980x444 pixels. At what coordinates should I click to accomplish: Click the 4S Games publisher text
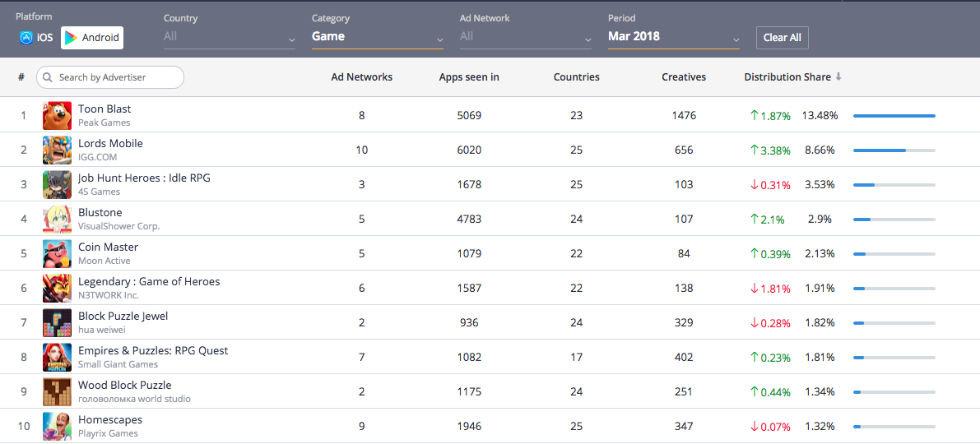(x=99, y=192)
